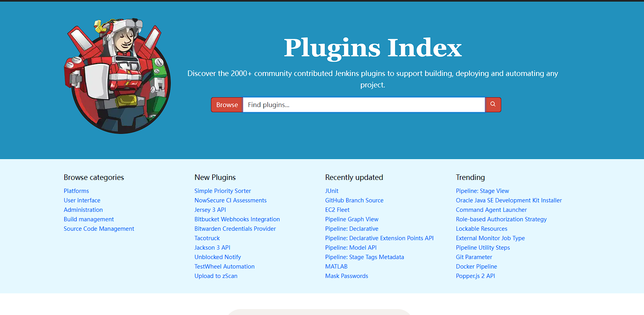Open the Upload to zScan plugin

216,276
